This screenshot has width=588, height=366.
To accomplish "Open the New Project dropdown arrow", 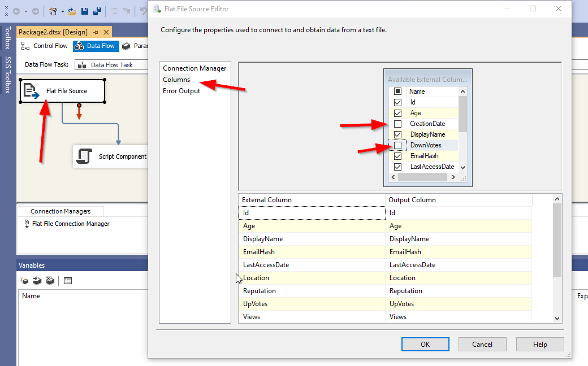I will (63, 12).
